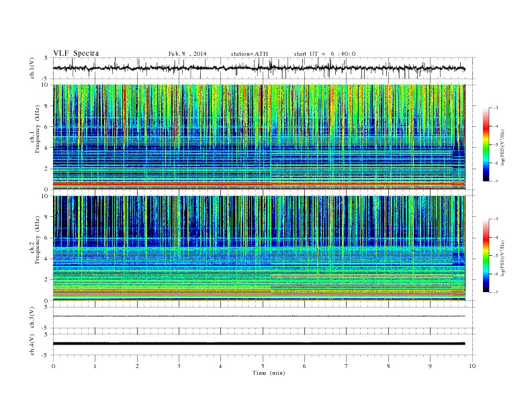Viewport: 532px width, 411px height.
Task: Click the '5' tick on the time axis
Action: 263,366
